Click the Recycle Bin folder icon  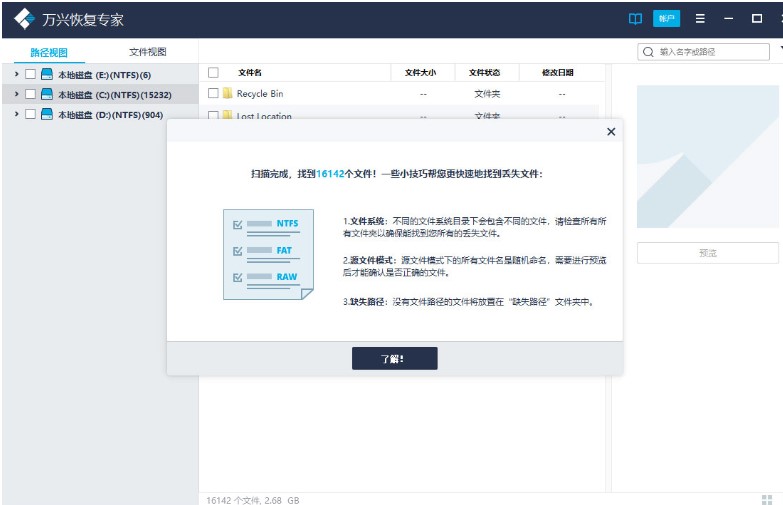click(227, 94)
